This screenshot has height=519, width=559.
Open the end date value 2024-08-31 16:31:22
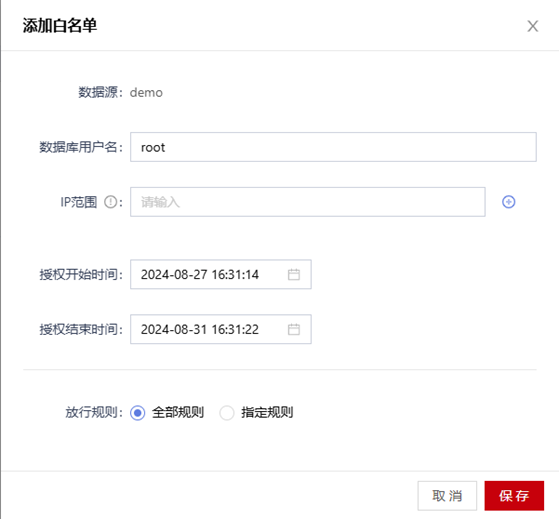[x=200, y=329]
